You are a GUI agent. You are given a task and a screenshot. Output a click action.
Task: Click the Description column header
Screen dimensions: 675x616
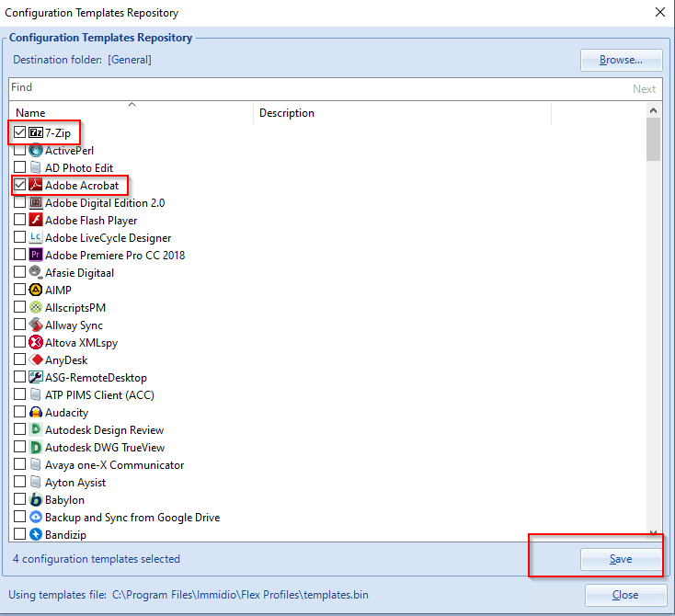401,113
